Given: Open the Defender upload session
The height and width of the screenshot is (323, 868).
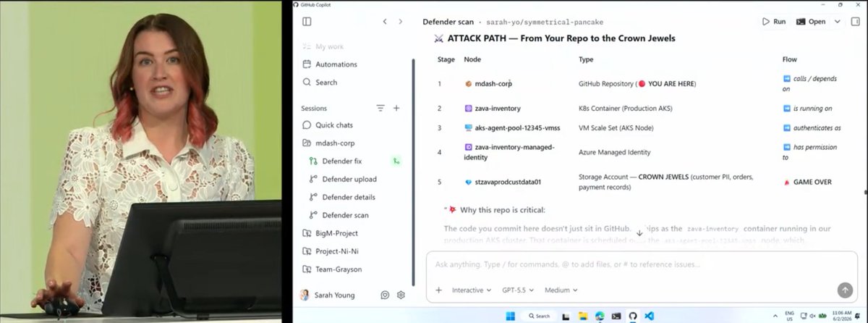Looking at the screenshot, I should [x=342, y=179].
